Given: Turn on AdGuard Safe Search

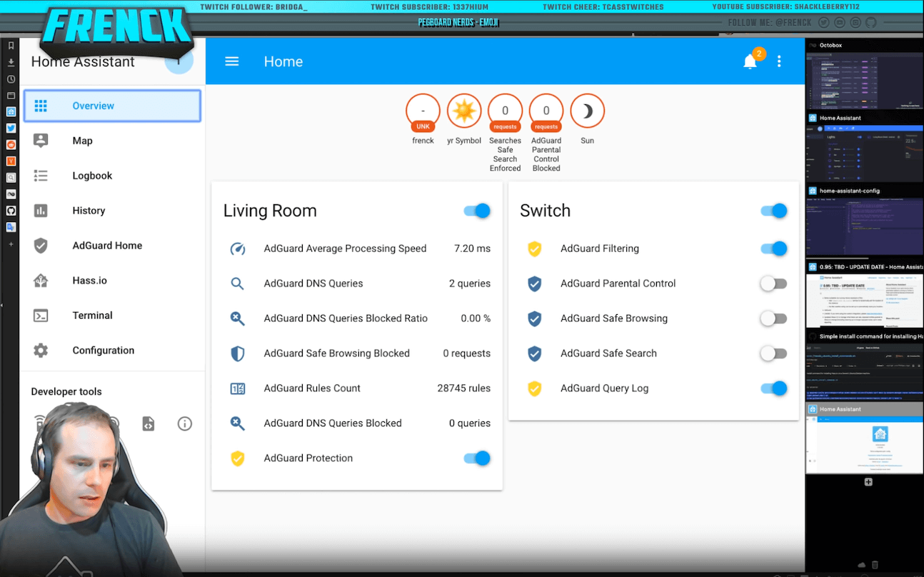Looking at the screenshot, I should click(773, 353).
